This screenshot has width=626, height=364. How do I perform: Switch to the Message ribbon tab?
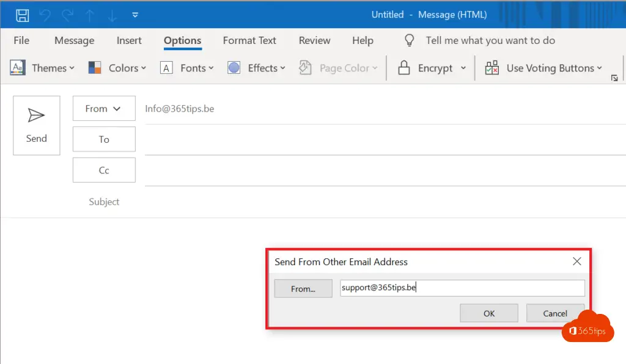click(x=74, y=40)
